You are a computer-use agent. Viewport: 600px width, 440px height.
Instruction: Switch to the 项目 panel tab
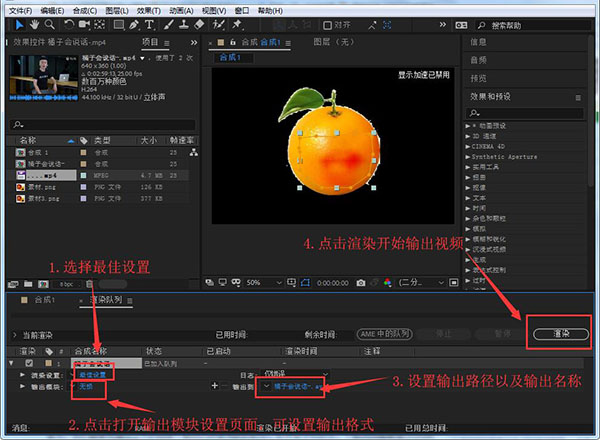pos(150,42)
